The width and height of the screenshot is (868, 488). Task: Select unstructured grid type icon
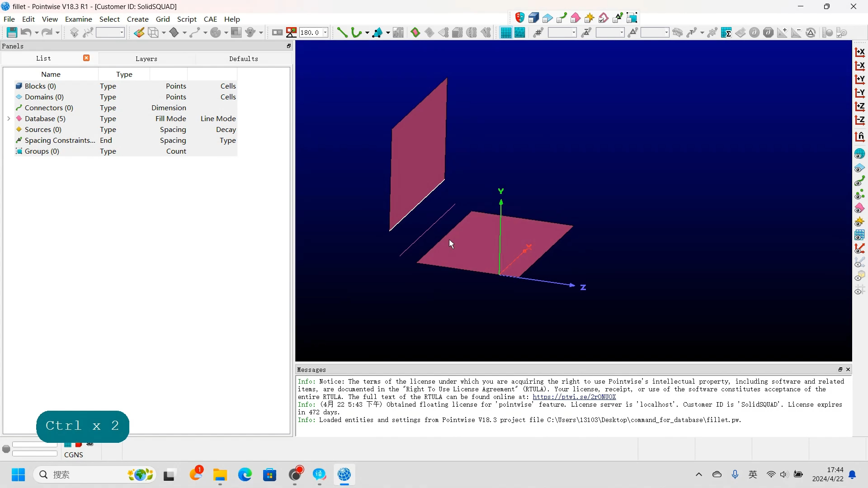point(520,32)
